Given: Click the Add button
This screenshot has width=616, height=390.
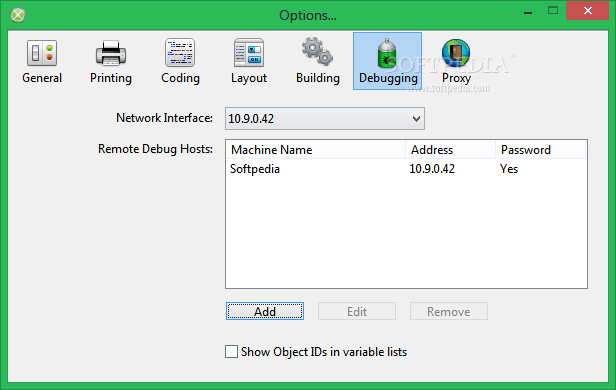Looking at the screenshot, I should [265, 311].
